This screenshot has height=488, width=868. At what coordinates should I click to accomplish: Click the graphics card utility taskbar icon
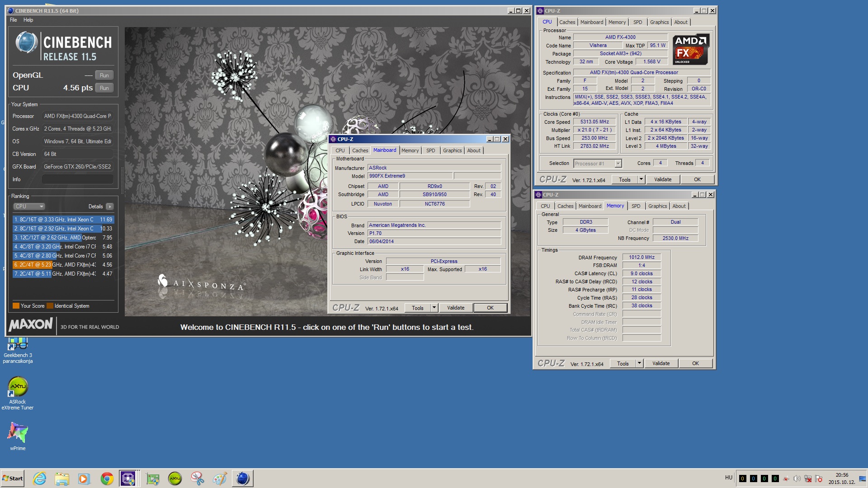153,479
